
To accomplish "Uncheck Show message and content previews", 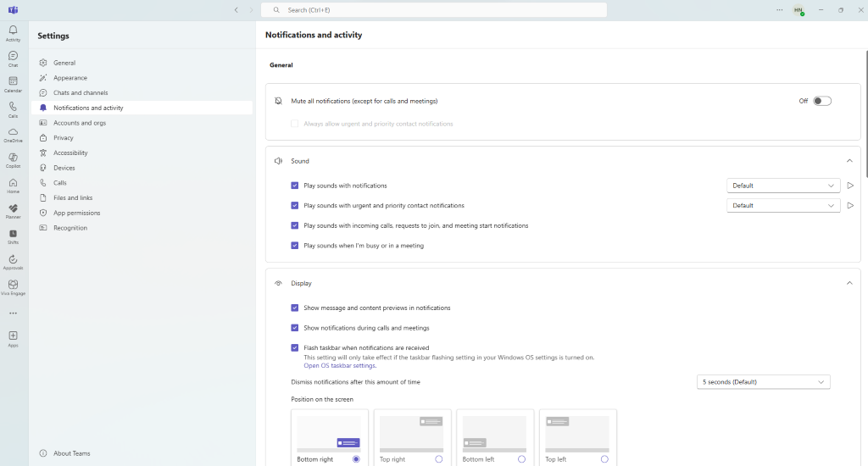I will [x=294, y=308].
